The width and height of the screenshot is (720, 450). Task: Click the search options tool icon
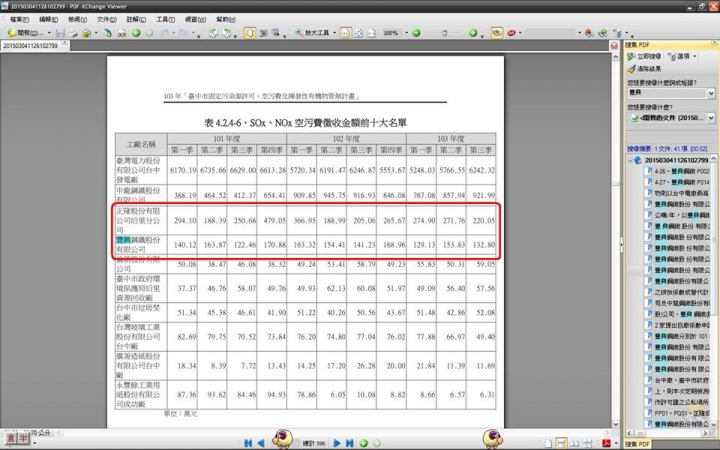(x=619, y=33)
